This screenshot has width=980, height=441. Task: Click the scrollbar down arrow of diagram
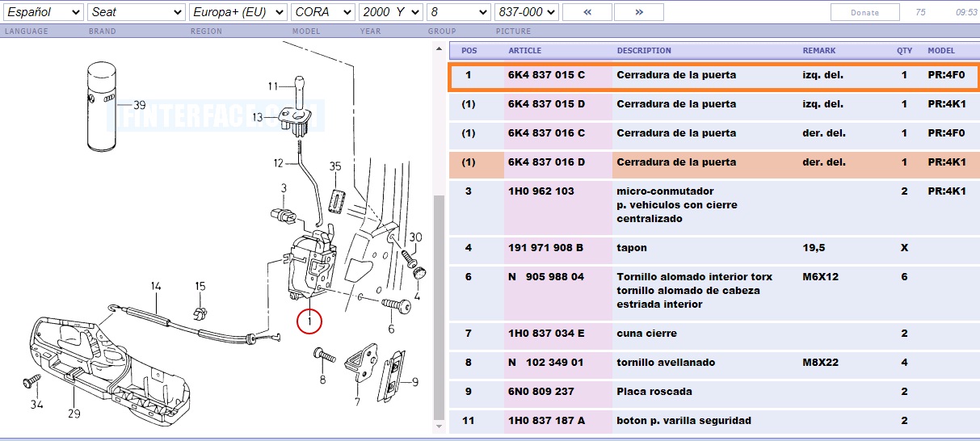[x=439, y=426]
